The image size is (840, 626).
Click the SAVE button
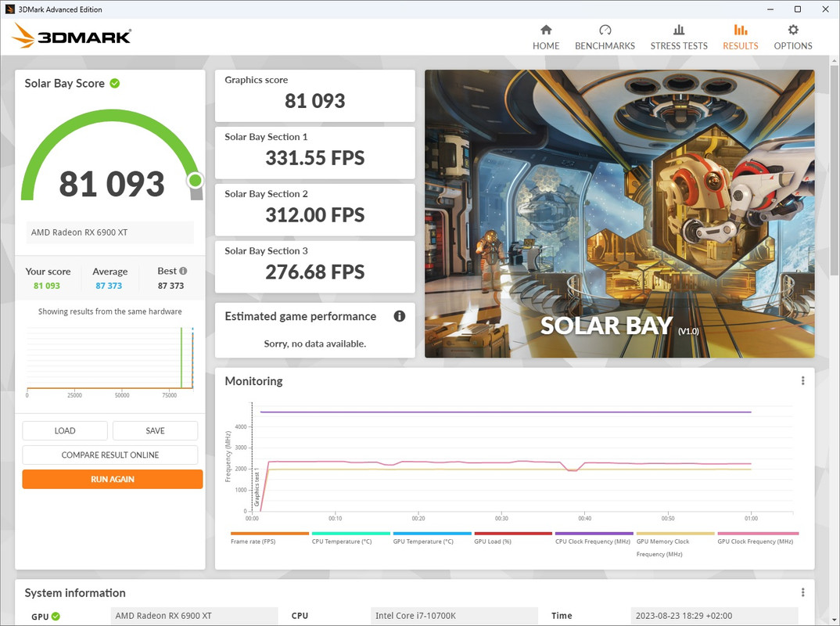click(x=155, y=431)
